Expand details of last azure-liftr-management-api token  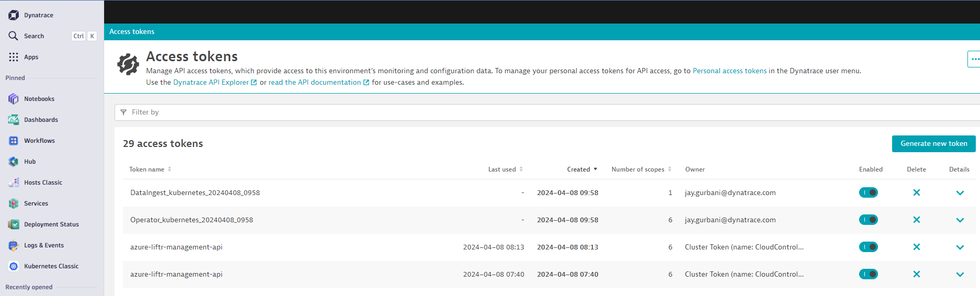point(960,274)
